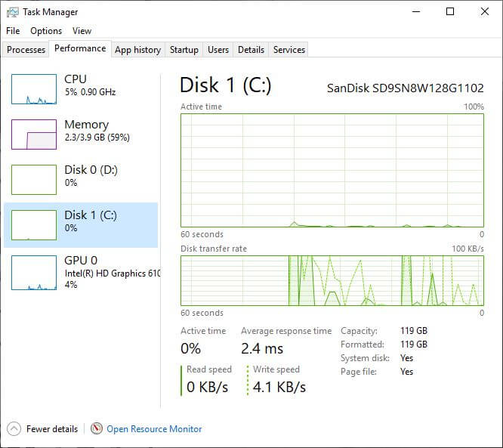
Task: Click the Task Manager app icon in title bar
Action: click(x=12, y=12)
